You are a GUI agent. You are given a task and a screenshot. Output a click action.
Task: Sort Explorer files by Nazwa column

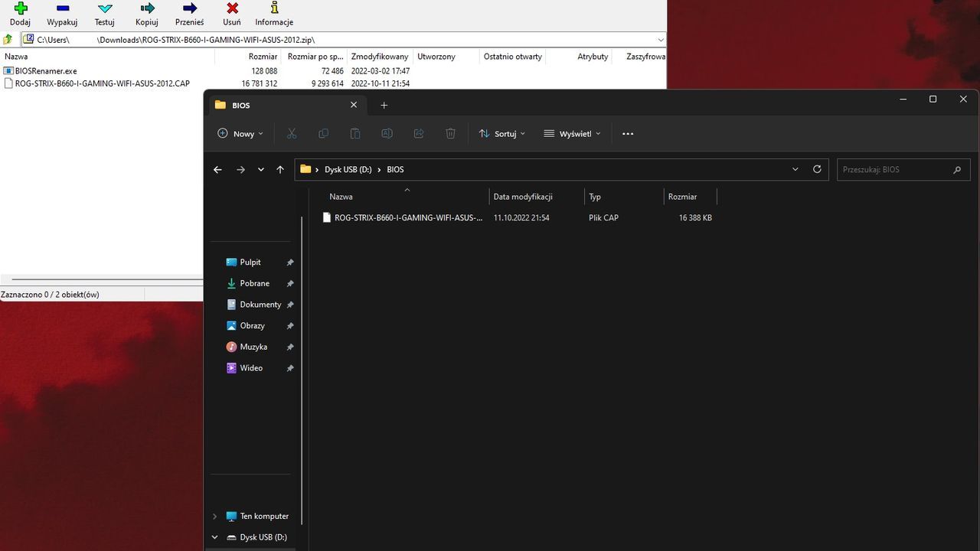[x=406, y=197]
